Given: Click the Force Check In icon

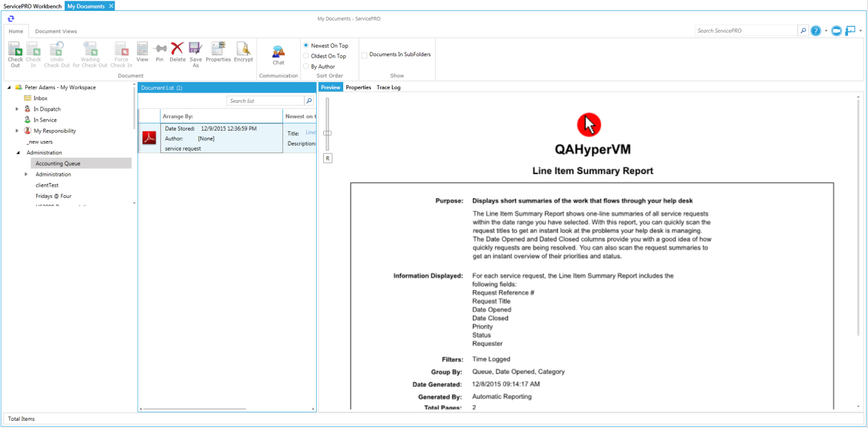Looking at the screenshot, I should pos(121,48).
